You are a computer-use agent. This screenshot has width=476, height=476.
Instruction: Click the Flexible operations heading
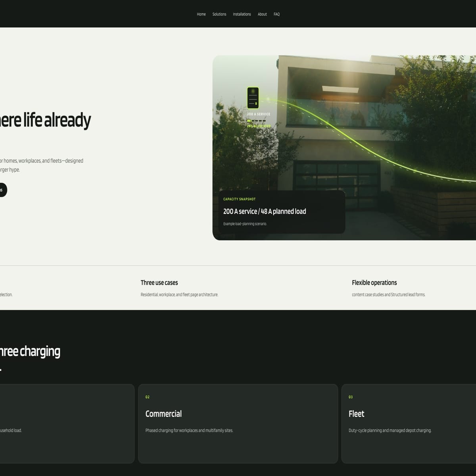374,283
